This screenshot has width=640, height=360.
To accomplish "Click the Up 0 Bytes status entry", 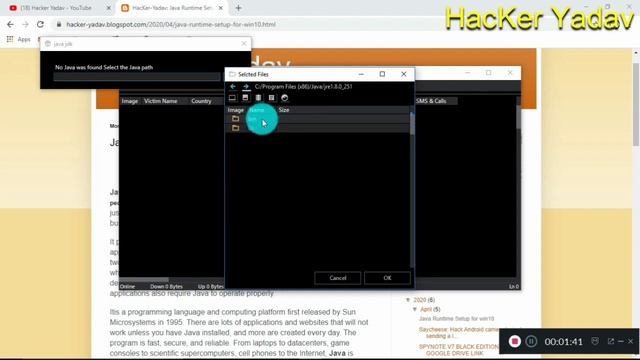I will (211, 287).
